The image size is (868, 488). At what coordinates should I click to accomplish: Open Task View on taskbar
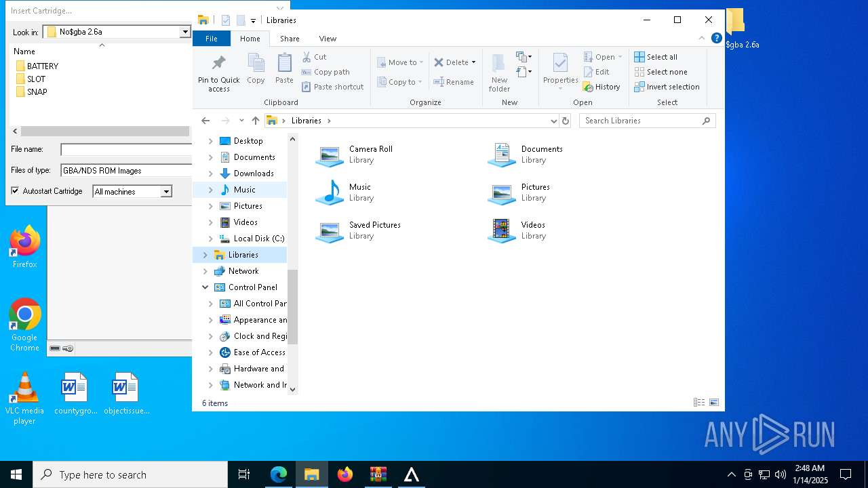[x=244, y=474]
